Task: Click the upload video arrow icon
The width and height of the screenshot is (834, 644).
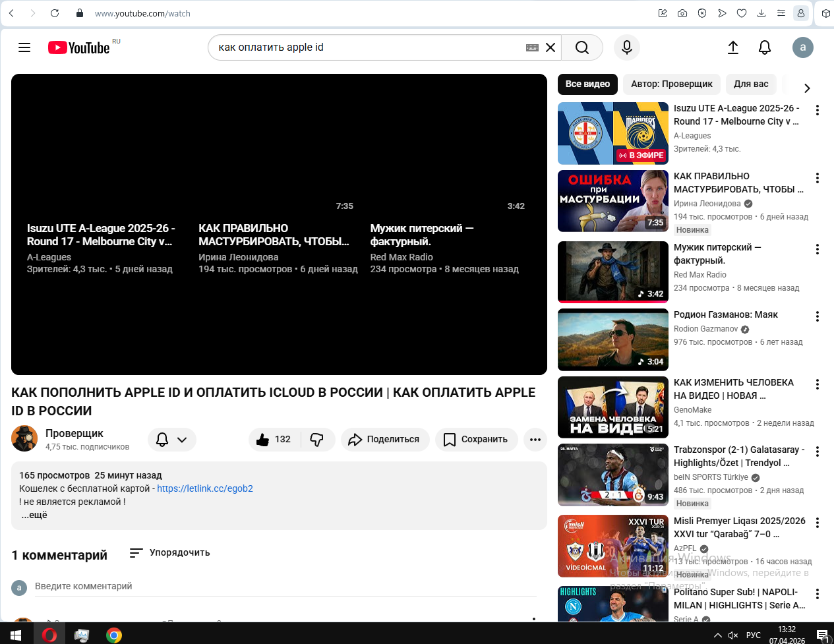Action: pos(733,47)
